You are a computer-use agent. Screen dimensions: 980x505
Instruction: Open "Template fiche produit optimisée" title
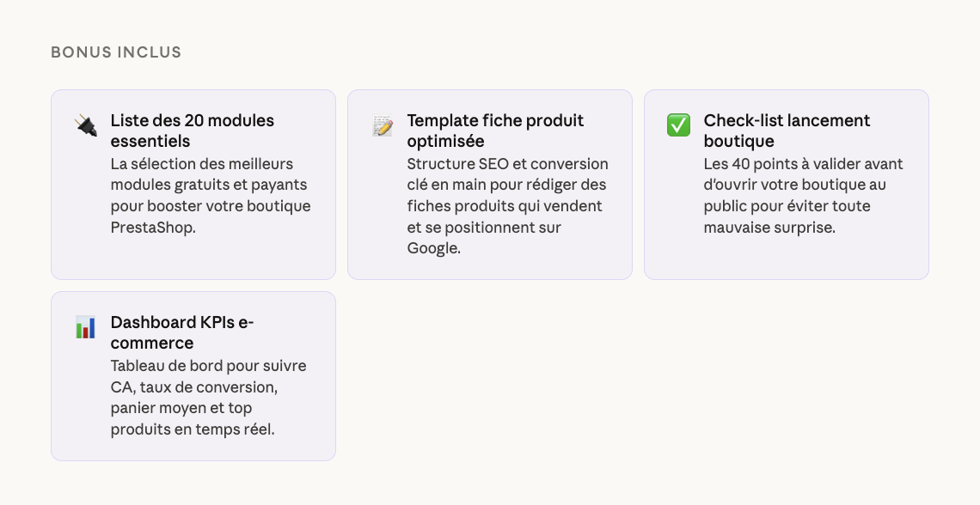point(495,131)
